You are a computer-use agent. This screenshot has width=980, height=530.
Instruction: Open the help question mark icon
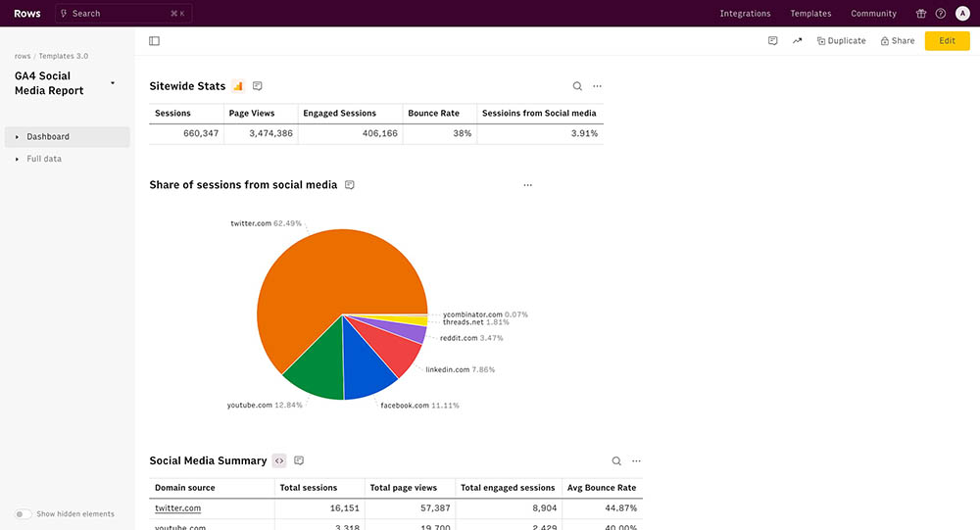(x=941, y=14)
